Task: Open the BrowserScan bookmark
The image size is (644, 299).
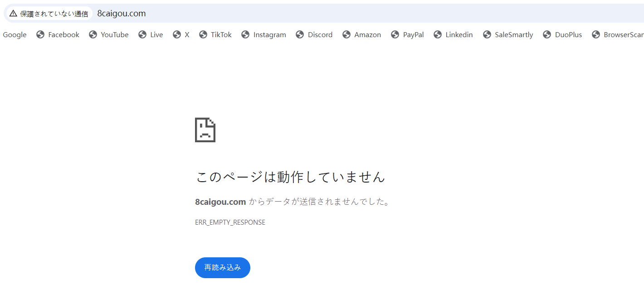Action: (x=618, y=35)
